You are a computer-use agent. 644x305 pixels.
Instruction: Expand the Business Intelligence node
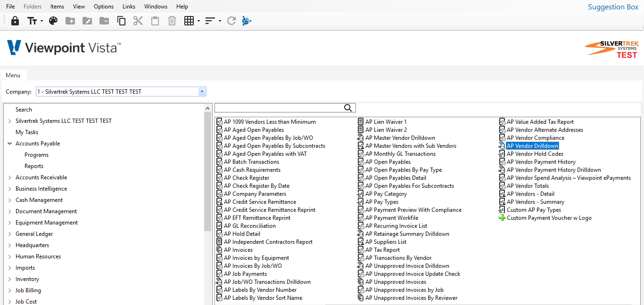pyautogui.click(x=9, y=189)
